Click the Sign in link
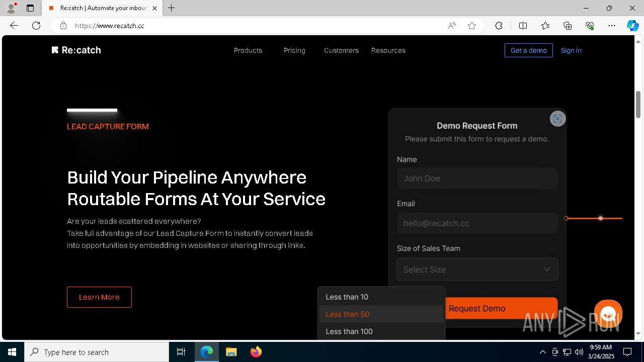The width and height of the screenshot is (644, 362). tap(571, 50)
